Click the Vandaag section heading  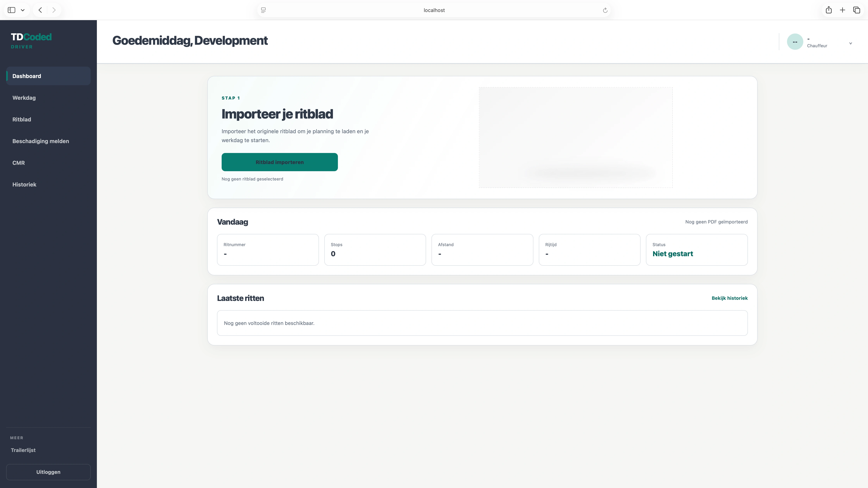(232, 222)
